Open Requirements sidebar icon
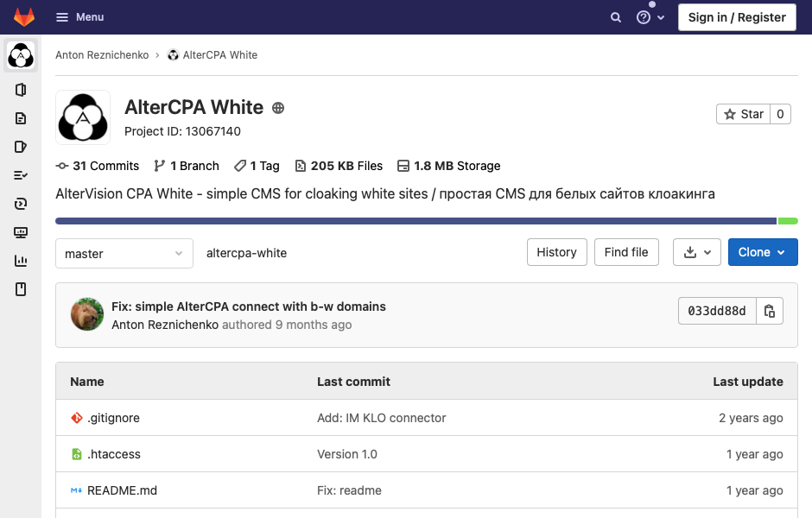 [x=21, y=175]
